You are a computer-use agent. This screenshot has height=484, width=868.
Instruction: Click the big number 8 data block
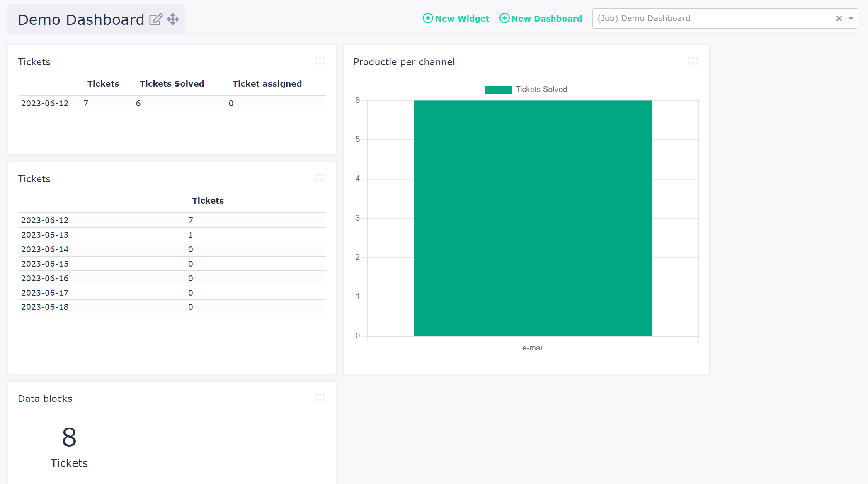pos(69,438)
